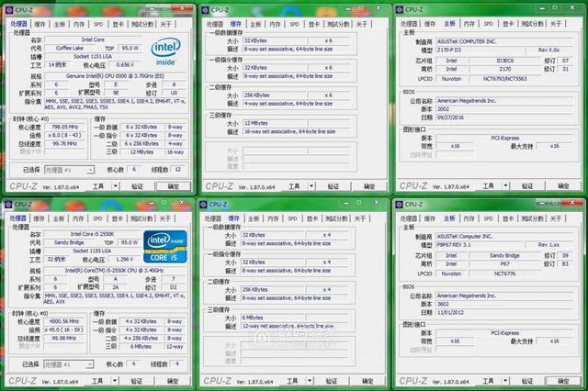Click the Intel inside logo in Coffee Lake window
Viewport: 588px width, 391px height.
pos(165,50)
